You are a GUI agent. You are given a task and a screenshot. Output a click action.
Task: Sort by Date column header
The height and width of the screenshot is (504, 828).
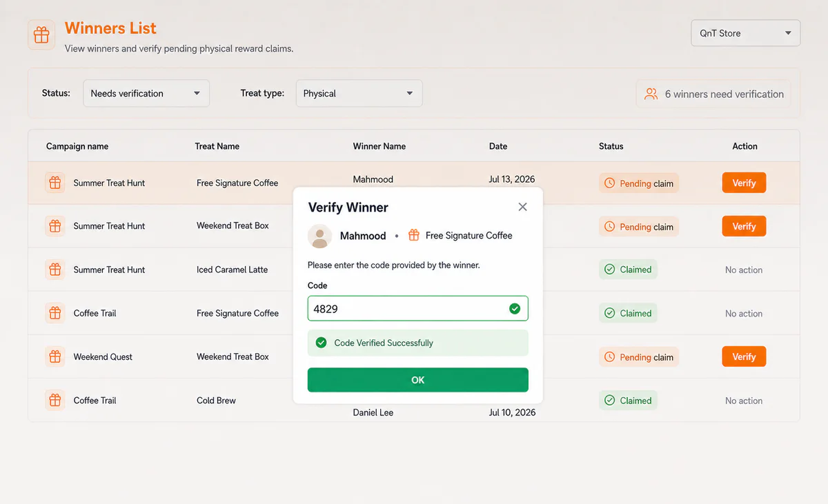498,146
